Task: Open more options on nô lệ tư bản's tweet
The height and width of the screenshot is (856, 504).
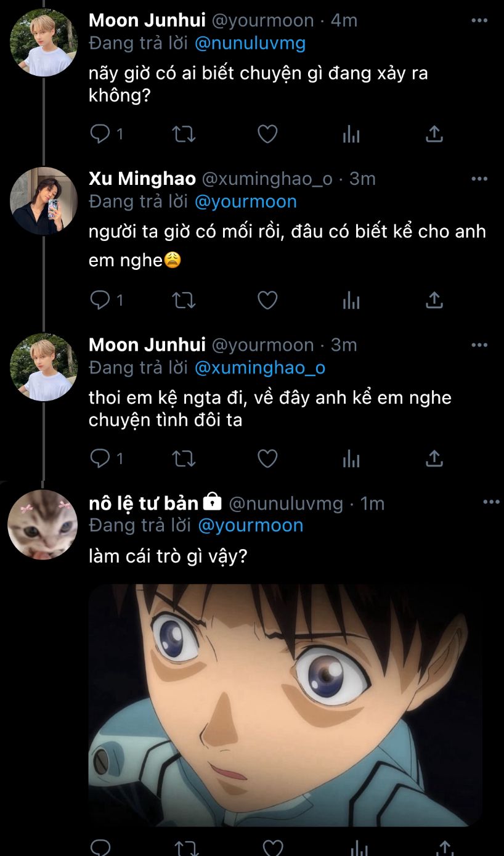Action: 491,502
